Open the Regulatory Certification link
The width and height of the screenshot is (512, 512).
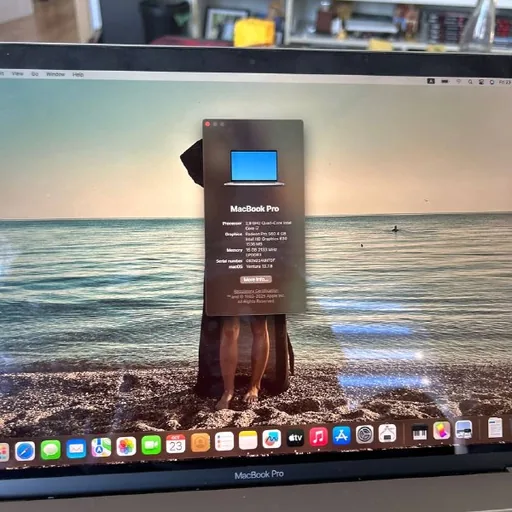tap(256, 291)
